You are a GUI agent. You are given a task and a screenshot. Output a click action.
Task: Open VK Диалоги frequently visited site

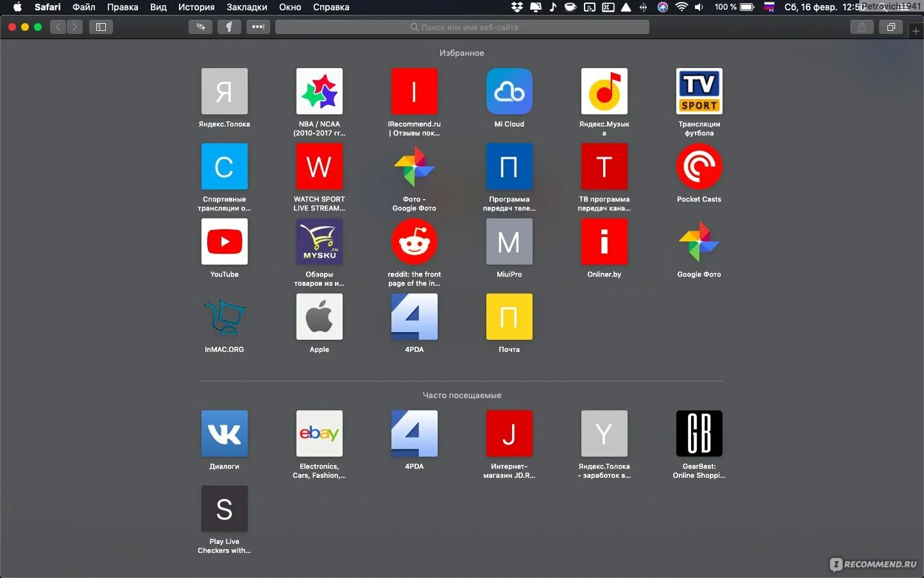point(224,433)
